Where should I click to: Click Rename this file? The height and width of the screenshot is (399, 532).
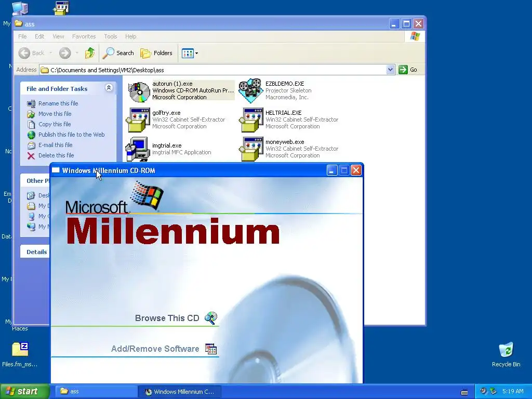(58, 103)
